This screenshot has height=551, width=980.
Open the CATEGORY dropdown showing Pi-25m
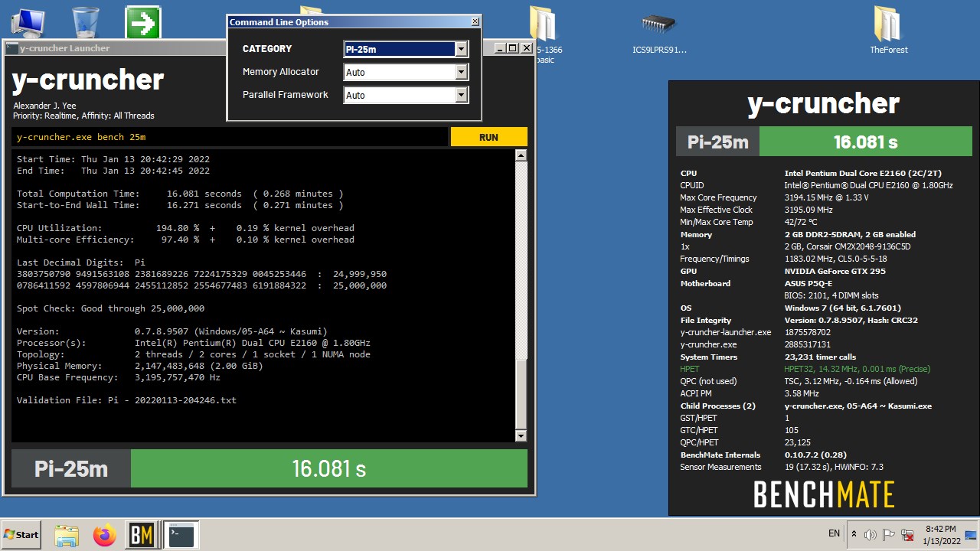pyautogui.click(x=405, y=49)
